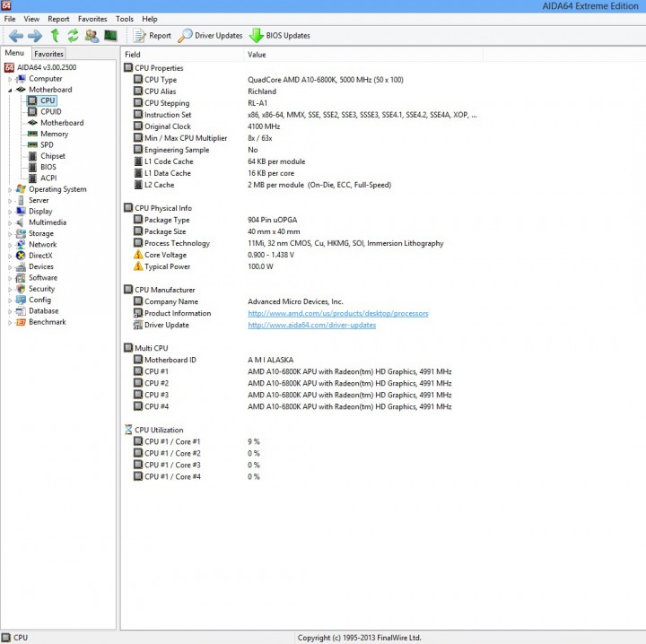Viewport: 646px width, 644px height.
Task: Expand the Server tree node
Action: point(10,201)
